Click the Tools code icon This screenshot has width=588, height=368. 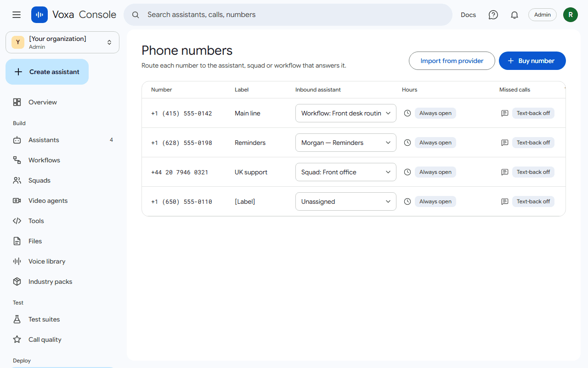click(17, 221)
